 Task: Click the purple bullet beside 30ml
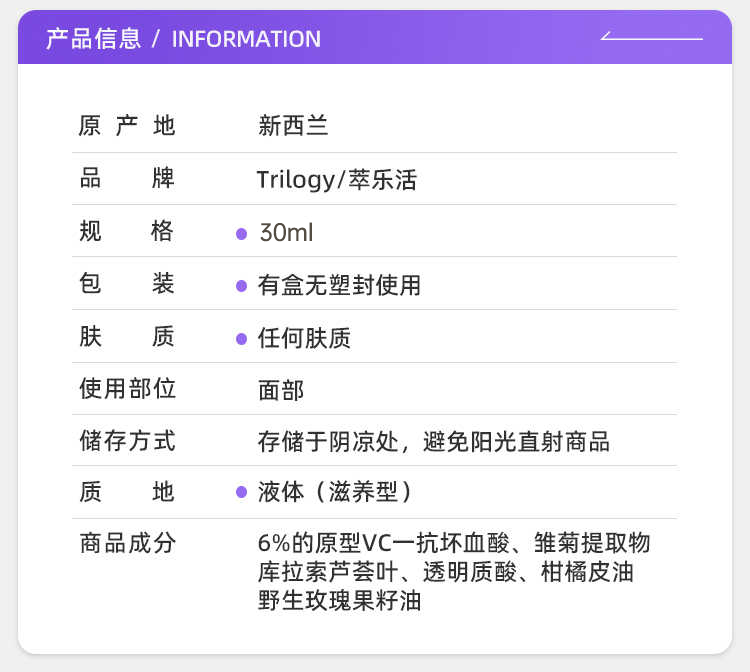pos(241,234)
